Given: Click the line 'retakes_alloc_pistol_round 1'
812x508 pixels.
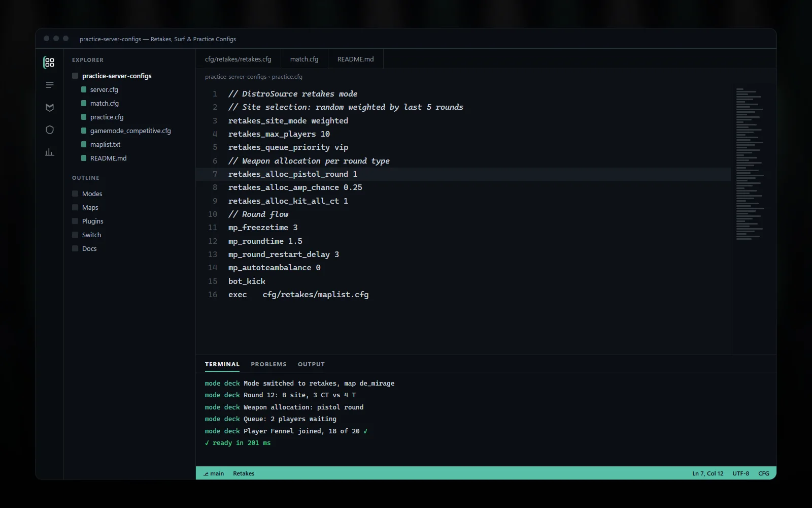Looking at the screenshot, I should tap(292, 174).
